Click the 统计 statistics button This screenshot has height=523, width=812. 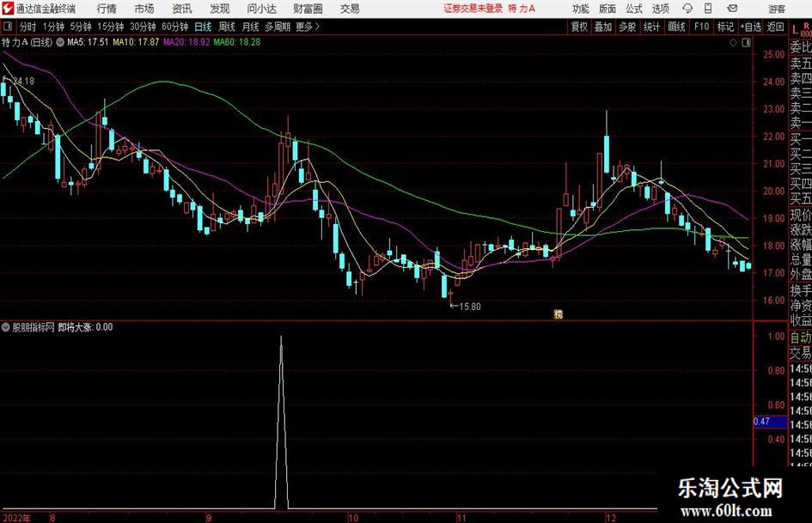[651, 27]
